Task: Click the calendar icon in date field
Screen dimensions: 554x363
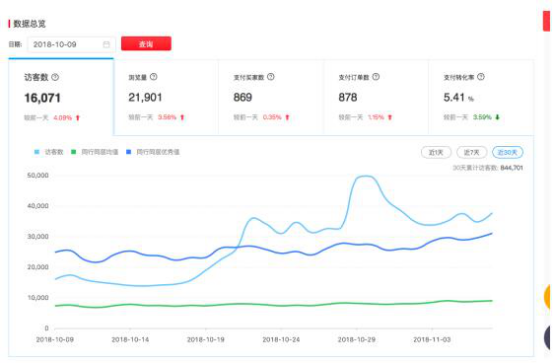Action: tap(106, 44)
